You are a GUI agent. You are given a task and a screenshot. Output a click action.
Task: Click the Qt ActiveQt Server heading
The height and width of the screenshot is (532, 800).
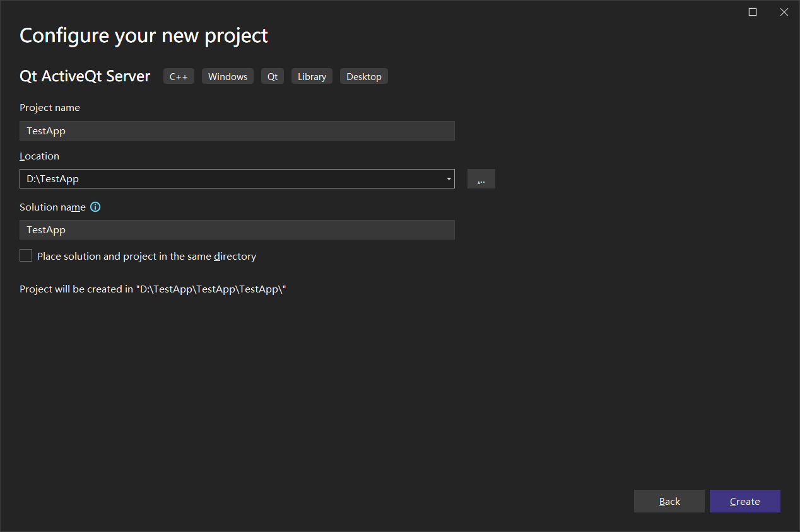[85, 76]
